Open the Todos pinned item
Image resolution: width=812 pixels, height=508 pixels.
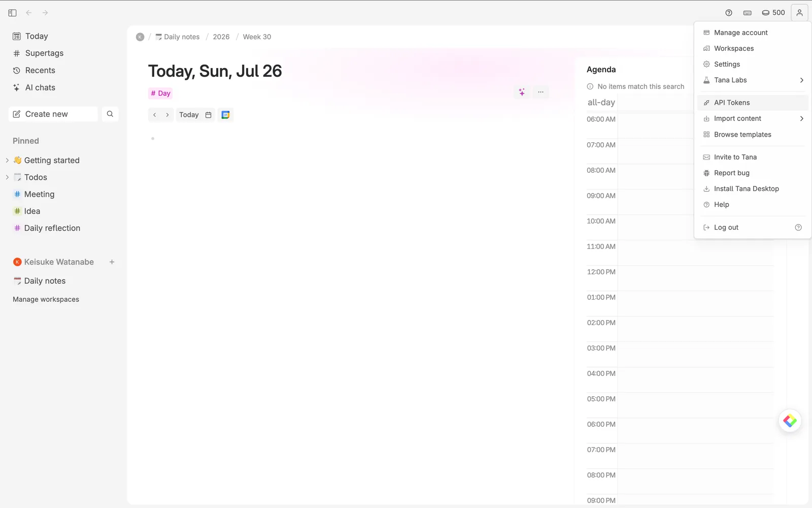[36, 177]
